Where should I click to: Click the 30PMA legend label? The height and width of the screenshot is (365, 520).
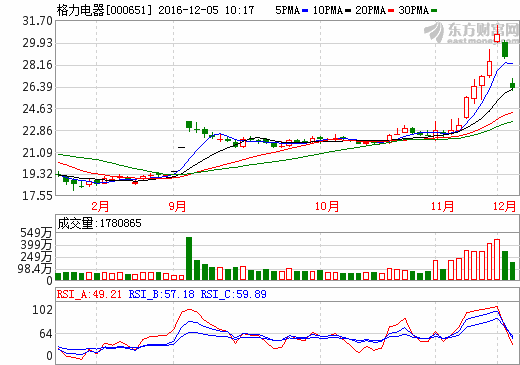[414, 10]
